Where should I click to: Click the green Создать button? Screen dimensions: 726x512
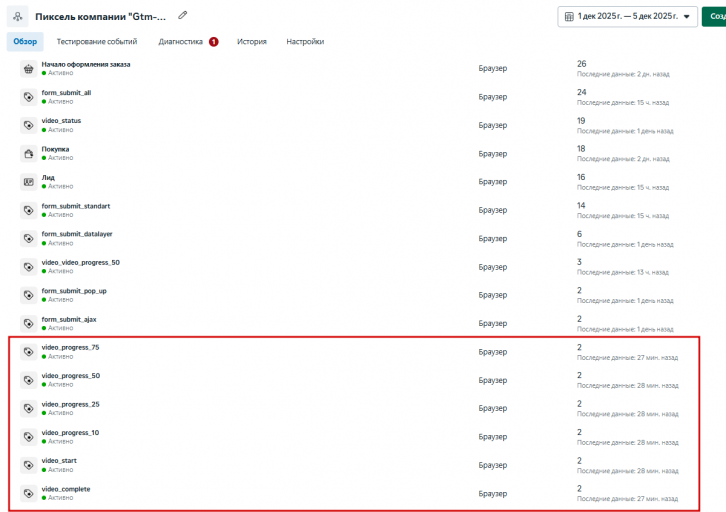(x=714, y=17)
